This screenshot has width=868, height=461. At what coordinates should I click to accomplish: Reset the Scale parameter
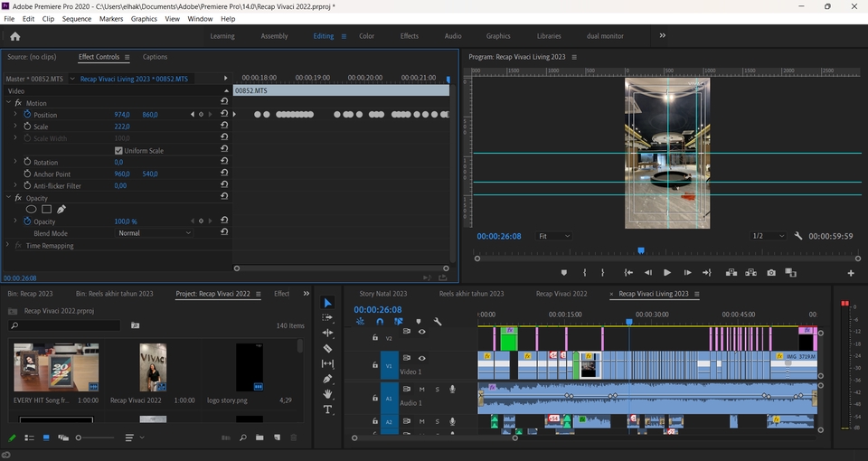point(224,126)
